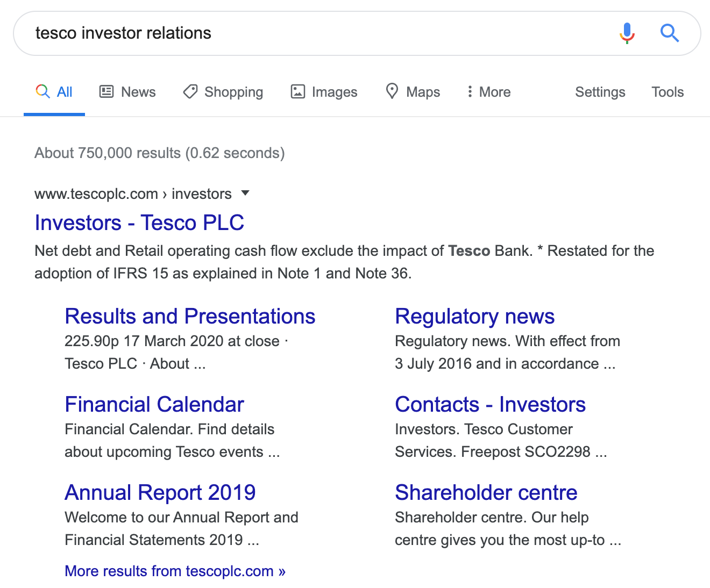Open the Tools options
Screen dimensions: 710x588
pyautogui.click(x=668, y=92)
